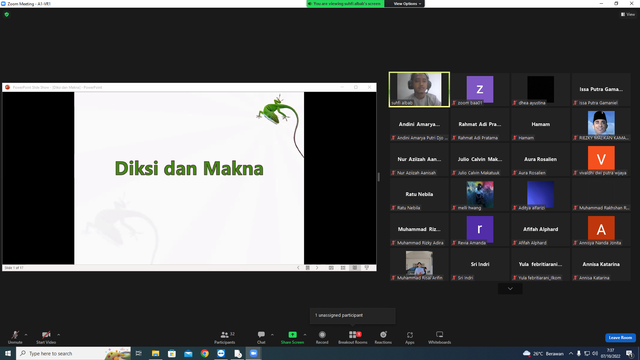Select dhea ayustina participant tile
The image size is (640, 360).
click(540, 89)
